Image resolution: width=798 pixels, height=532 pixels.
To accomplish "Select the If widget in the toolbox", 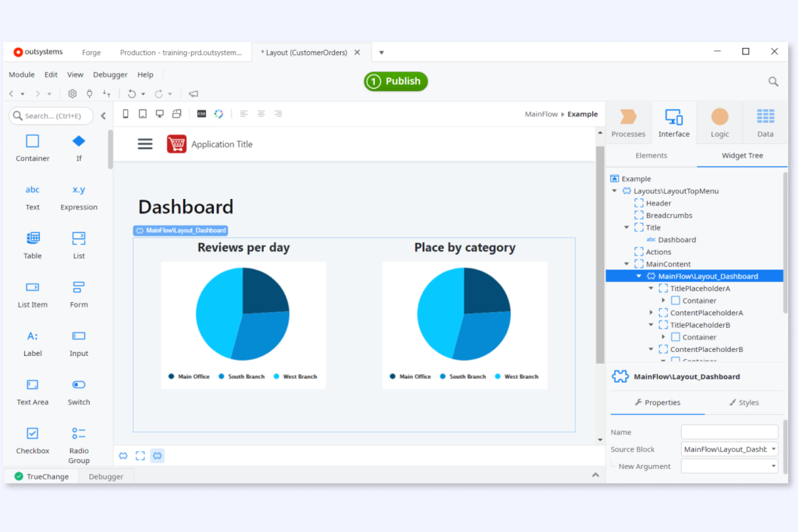I will pyautogui.click(x=79, y=147).
